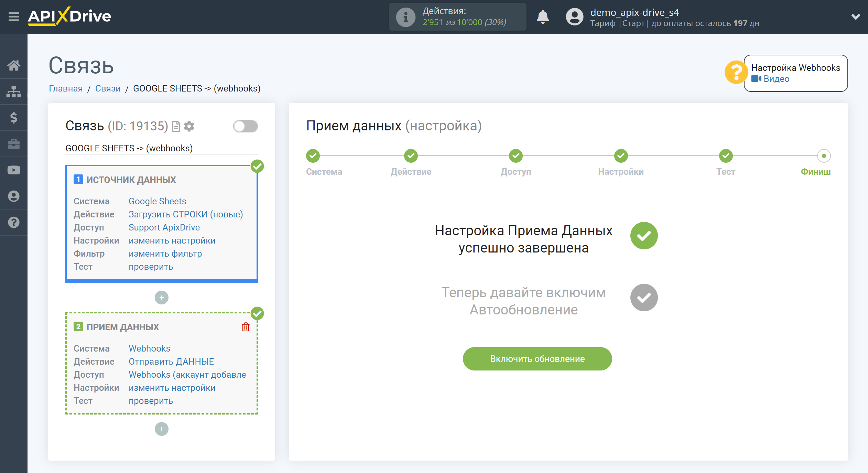Go to Home in sidebar

14,65
